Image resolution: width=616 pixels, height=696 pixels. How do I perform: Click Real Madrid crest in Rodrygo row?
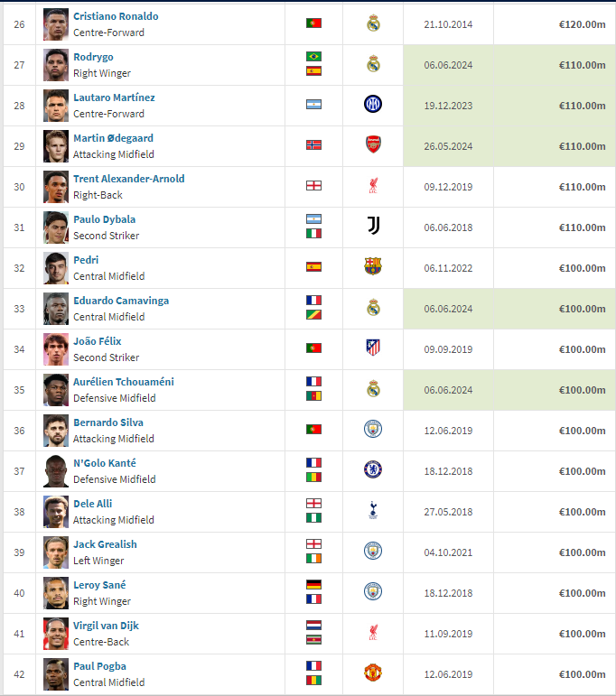point(373,64)
